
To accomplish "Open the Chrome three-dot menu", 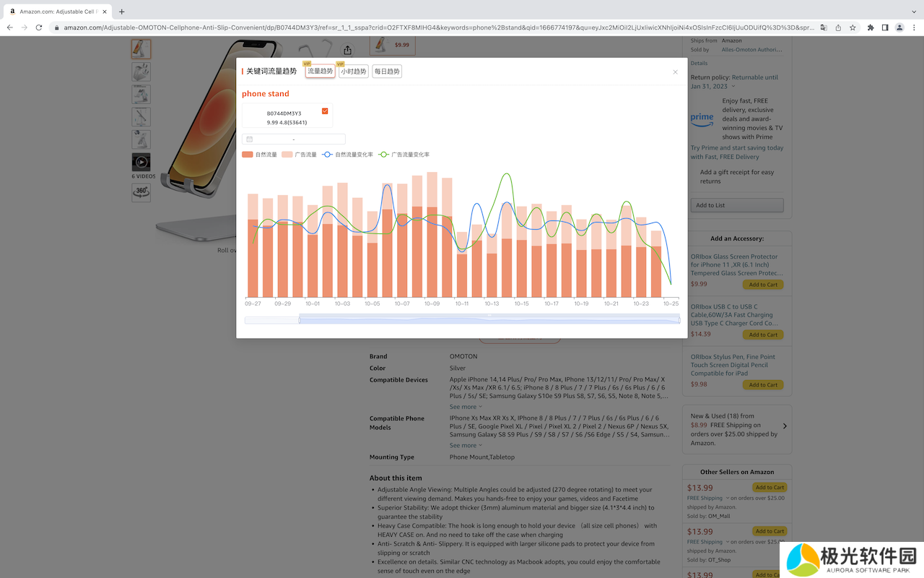I will 914,27.
